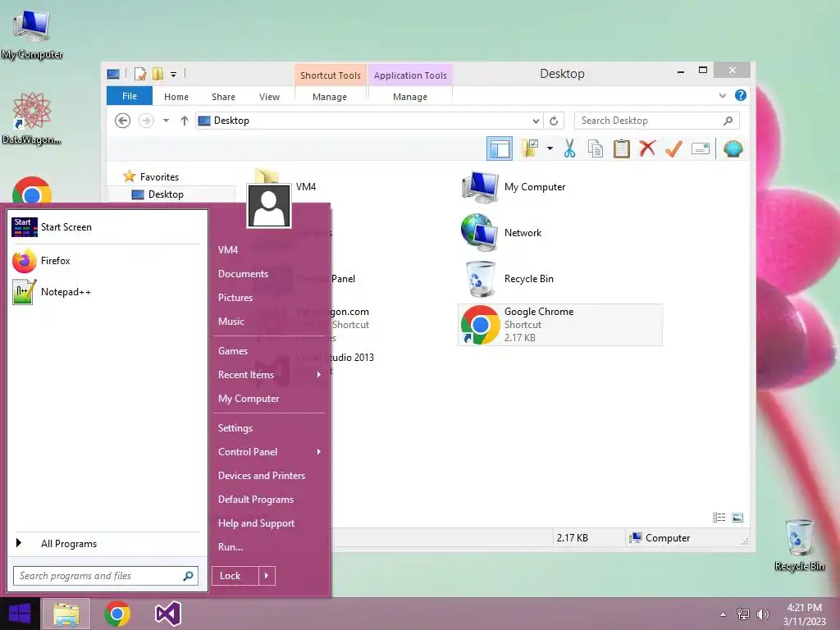
Task: Open shutdown options arrow beside Lock
Action: click(x=267, y=576)
